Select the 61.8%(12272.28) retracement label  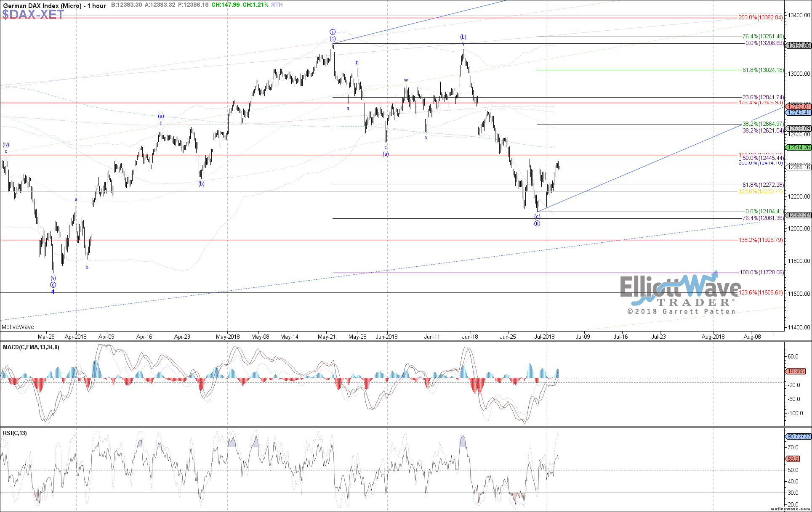coord(763,185)
